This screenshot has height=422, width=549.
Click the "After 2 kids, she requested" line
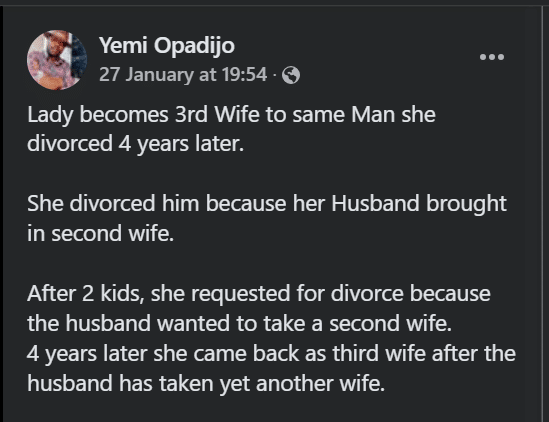click(x=259, y=293)
